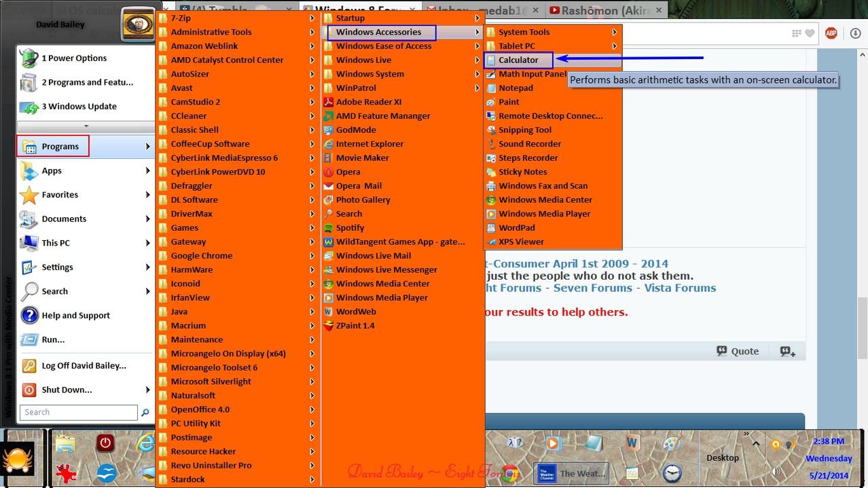Open the Seven Forums link
The image size is (868, 488).
592,288
